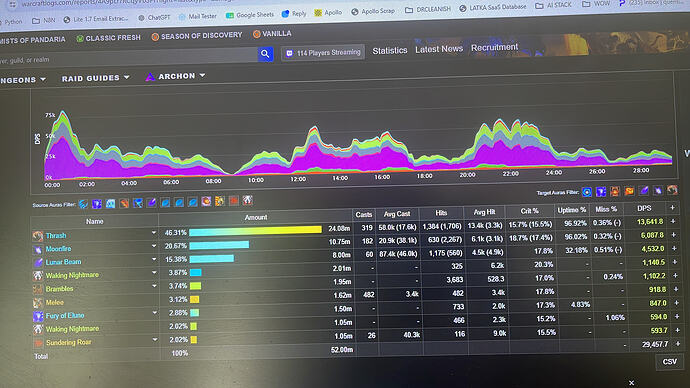Open the Brambles ability link
This screenshot has height=388, width=690.
pos(59,289)
